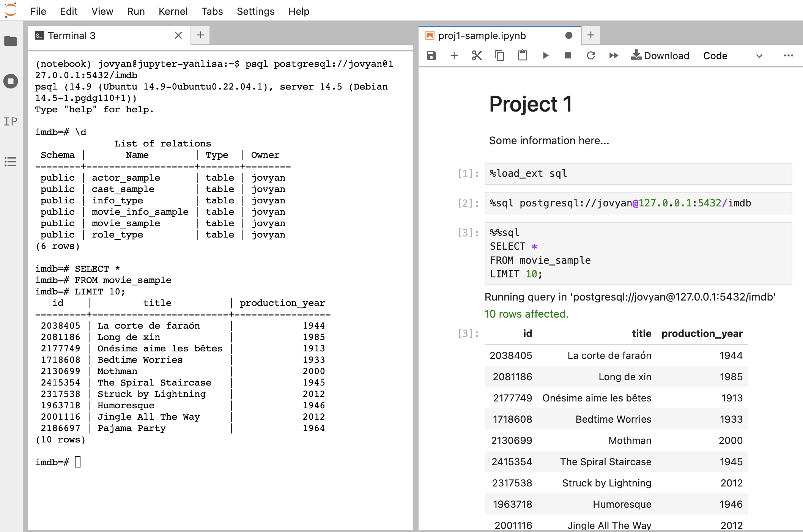The height and width of the screenshot is (532, 803).
Task: Open the cell type Code dropdown
Action: [732, 56]
